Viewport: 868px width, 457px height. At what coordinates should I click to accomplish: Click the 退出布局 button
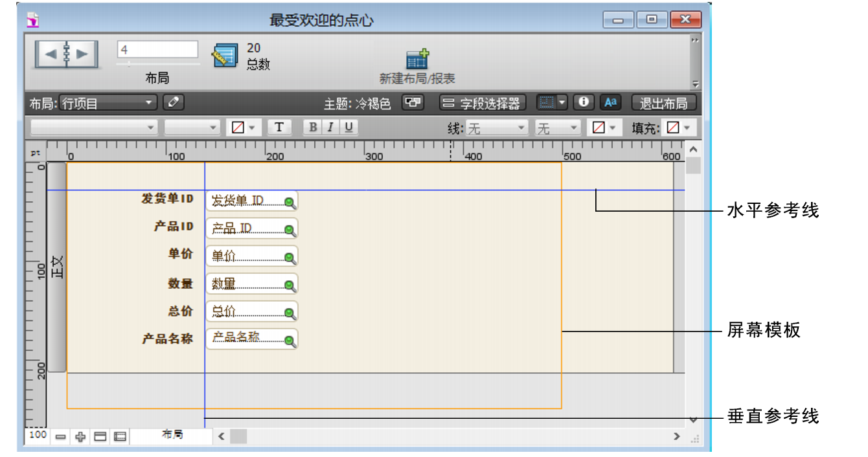coord(663,103)
